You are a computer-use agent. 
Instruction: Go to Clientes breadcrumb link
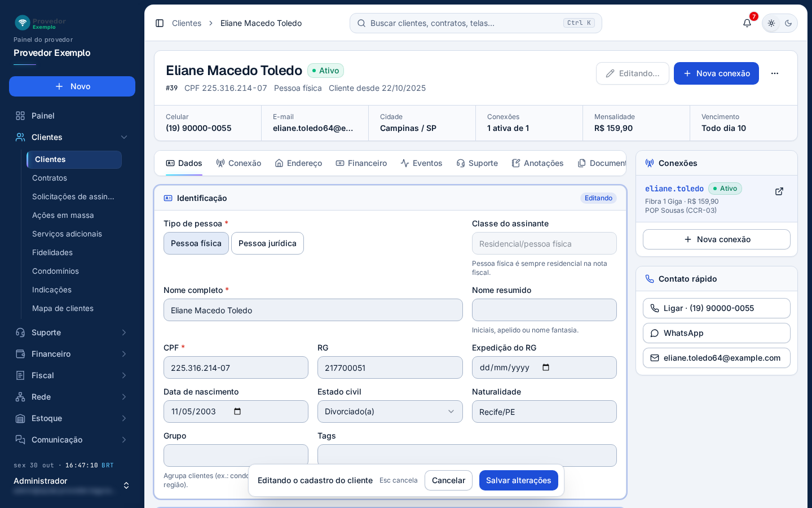[187, 23]
